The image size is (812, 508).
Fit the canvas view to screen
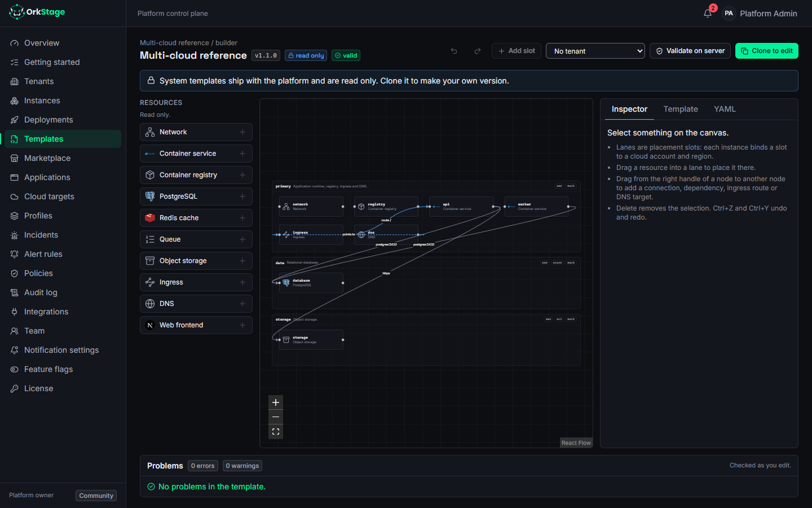tap(276, 432)
